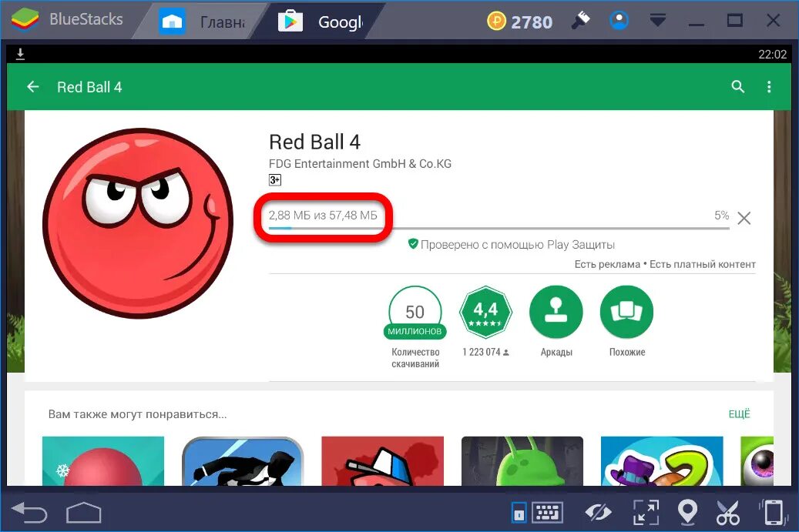Open the first suggested app with red ball
The image size is (799, 532).
coord(103,460)
